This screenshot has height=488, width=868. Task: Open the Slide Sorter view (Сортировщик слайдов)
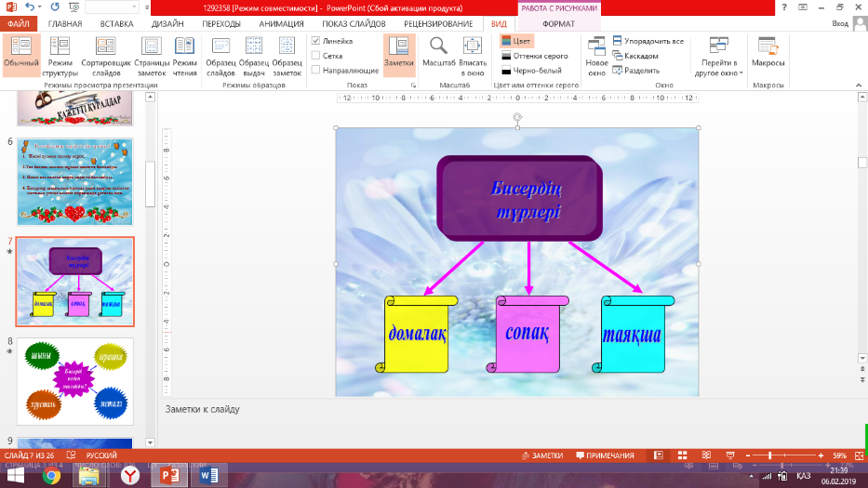pos(106,57)
